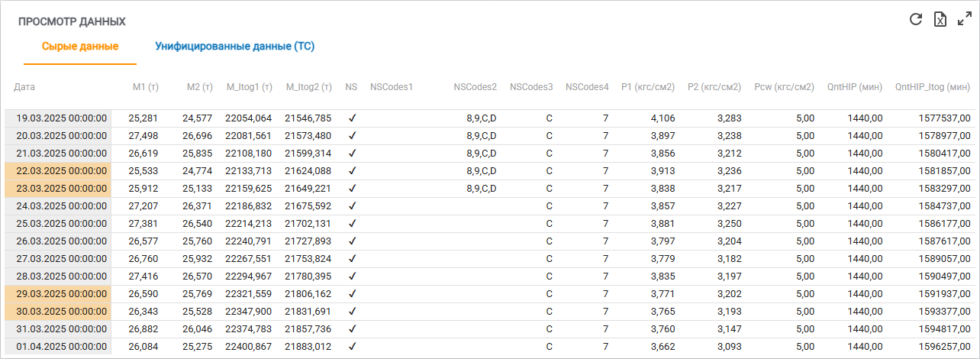
Task: Click the NSCodes2 column header
Action: (475, 87)
